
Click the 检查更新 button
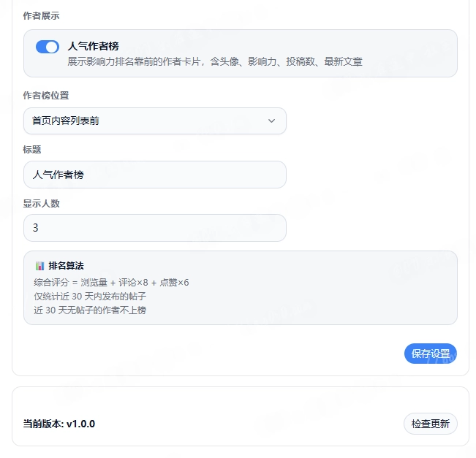click(431, 424)
